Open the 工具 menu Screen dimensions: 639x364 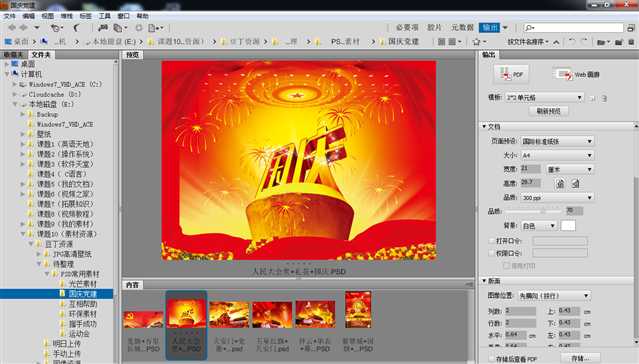click(x=104, y=16)
